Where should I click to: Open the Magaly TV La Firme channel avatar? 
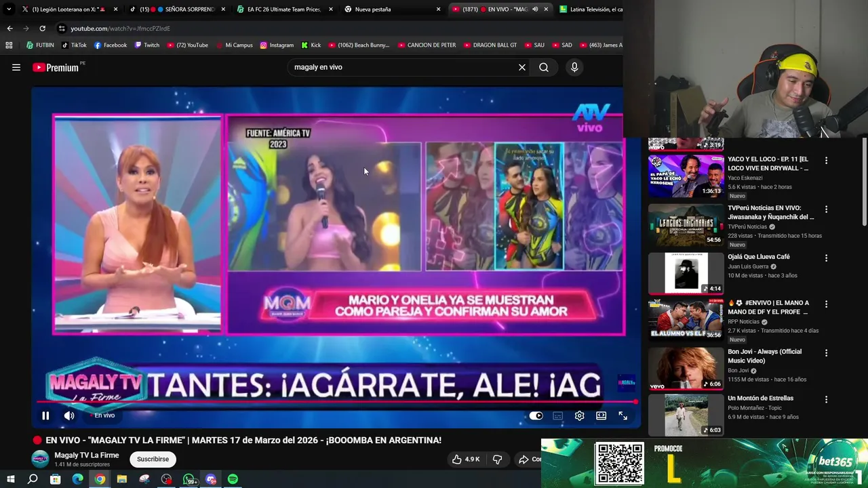40,459
